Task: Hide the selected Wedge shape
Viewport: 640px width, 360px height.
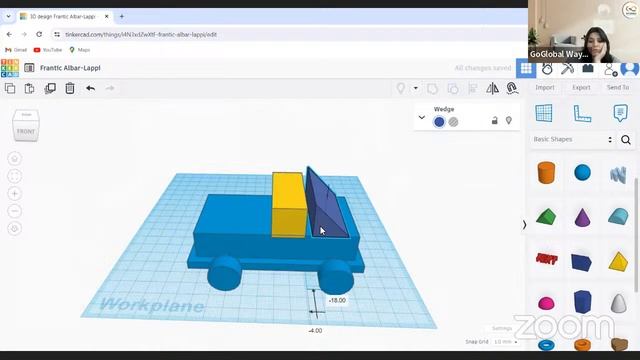Action: tap(509, 120)
